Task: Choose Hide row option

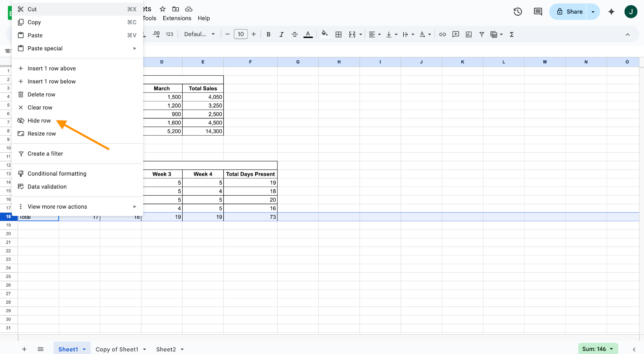Action: 77,121
